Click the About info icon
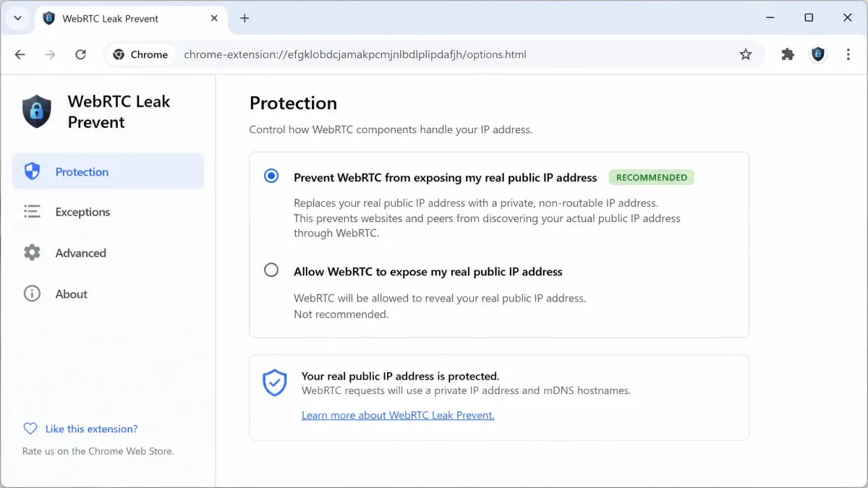Image resolution: width=868 pixels, height=488 pixels. (32, 294)
